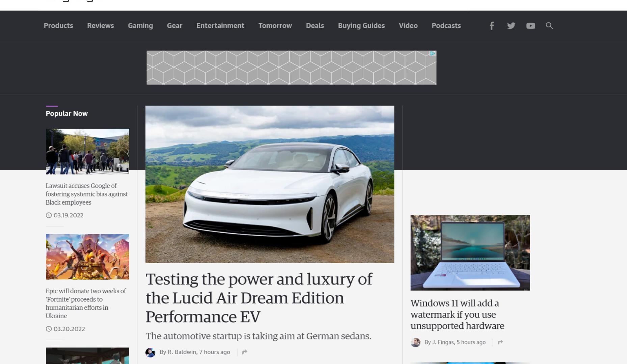Click R. Baldwin's author avatar
627x364 pixels.
click(150, 352)
